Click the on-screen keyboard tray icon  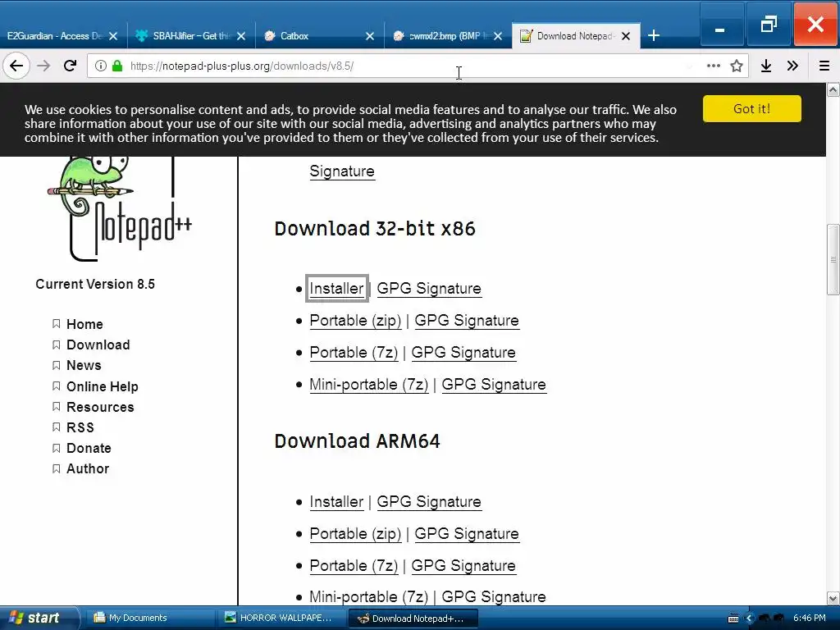coord(733,619)
